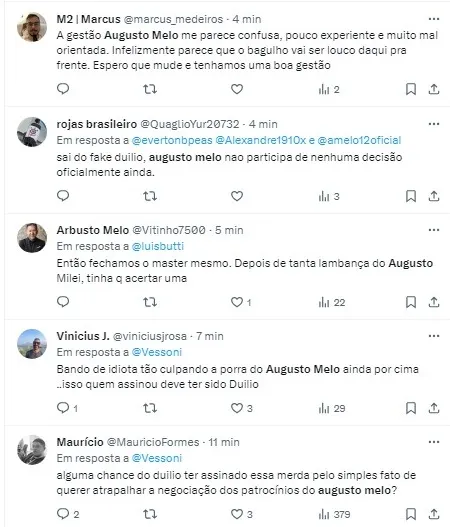The height and width of the screenshot is (527, 450).
Task: Reply to M2 Marcus's tweet
Action: [63, 89]
